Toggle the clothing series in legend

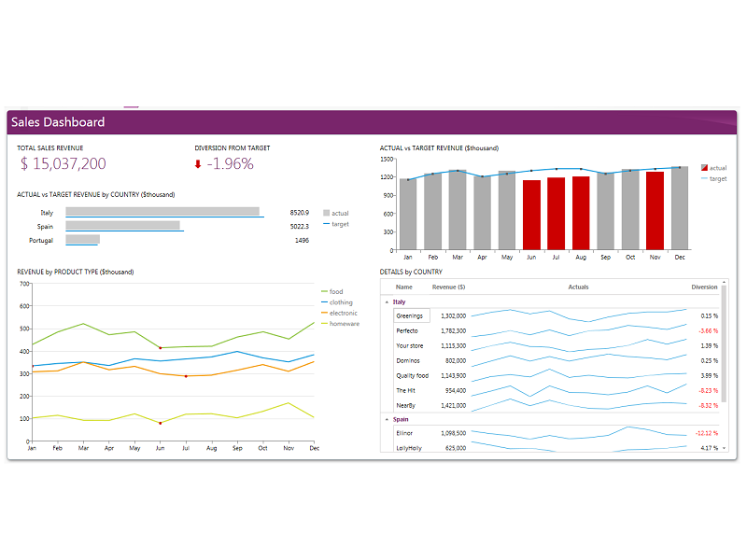pos(340,302)
